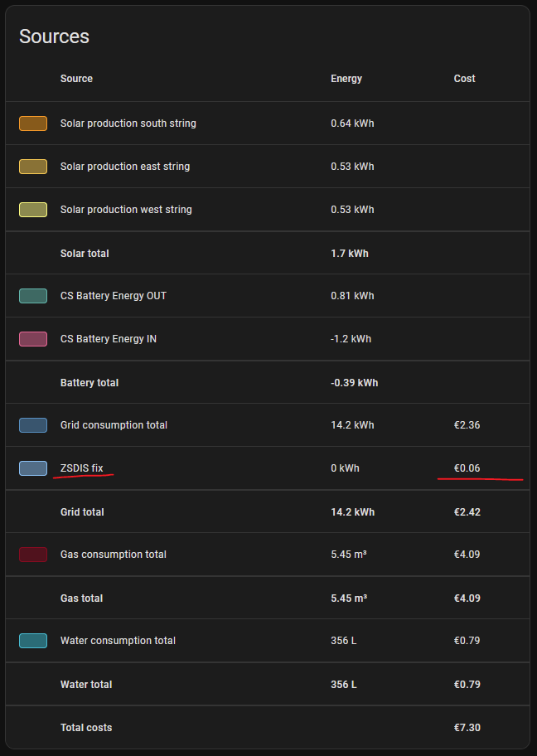The height and width of the screenshot is (756, 537).
Task: Click the east string color swatch
Action: pos(33,167)
